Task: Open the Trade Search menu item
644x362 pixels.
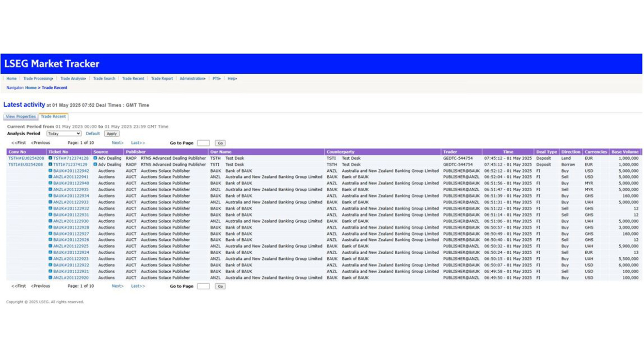Action: 104,79
